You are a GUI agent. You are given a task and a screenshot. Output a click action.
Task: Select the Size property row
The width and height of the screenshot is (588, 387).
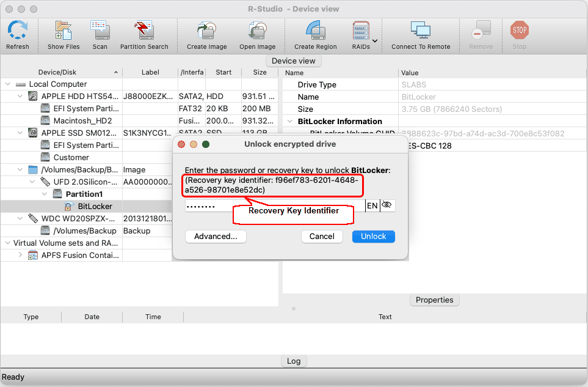tap(434, 109)
